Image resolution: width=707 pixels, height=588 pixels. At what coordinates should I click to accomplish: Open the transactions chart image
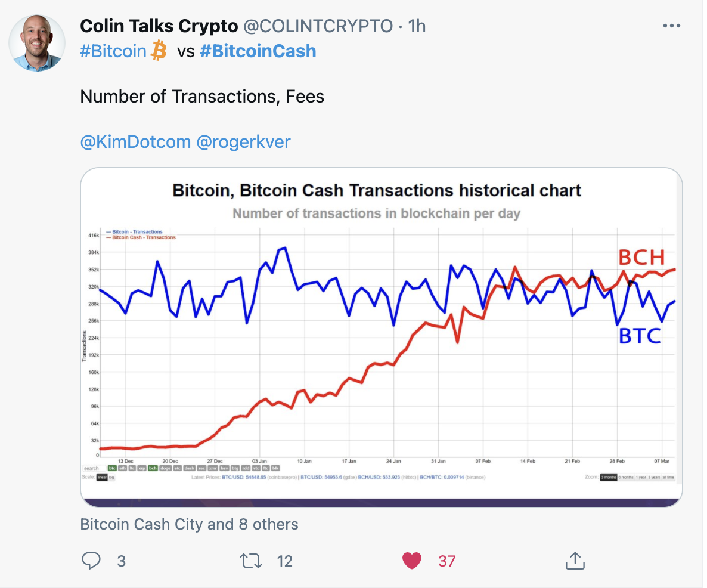click(382, 338)
